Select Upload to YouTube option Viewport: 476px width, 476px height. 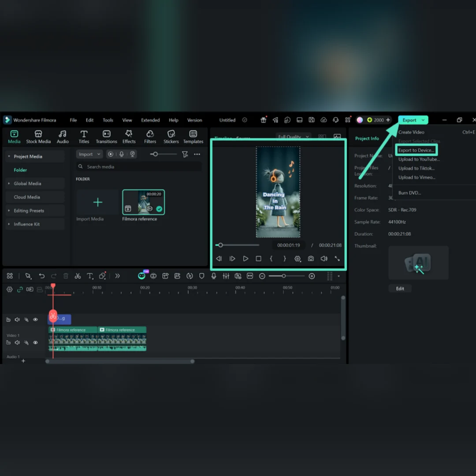coord(419,160)
